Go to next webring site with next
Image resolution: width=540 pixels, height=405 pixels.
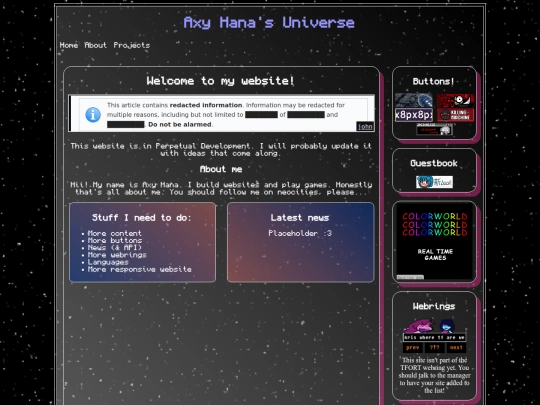point(456,347)
